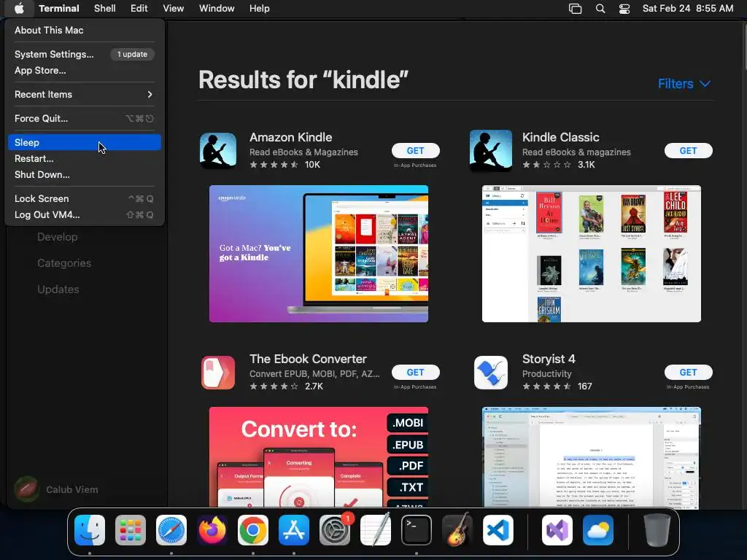Viewport: 747px width, 560px height.
Task: Get the Storyist 4 app
Action: point(689,373)
